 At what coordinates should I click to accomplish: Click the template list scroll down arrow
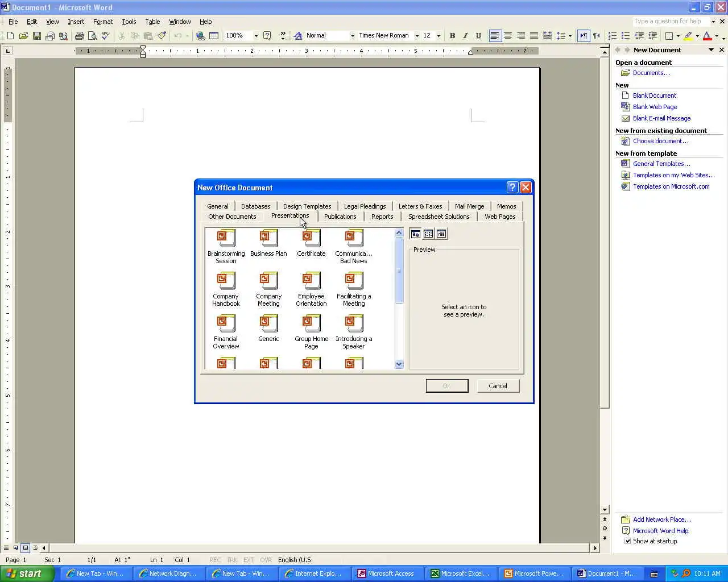pos(399,364)
